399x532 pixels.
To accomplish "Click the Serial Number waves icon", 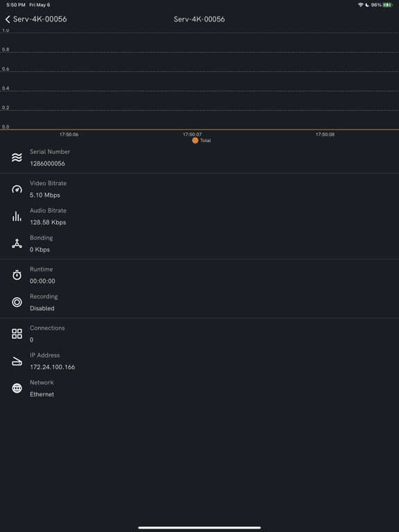I will tap(17, 157).
